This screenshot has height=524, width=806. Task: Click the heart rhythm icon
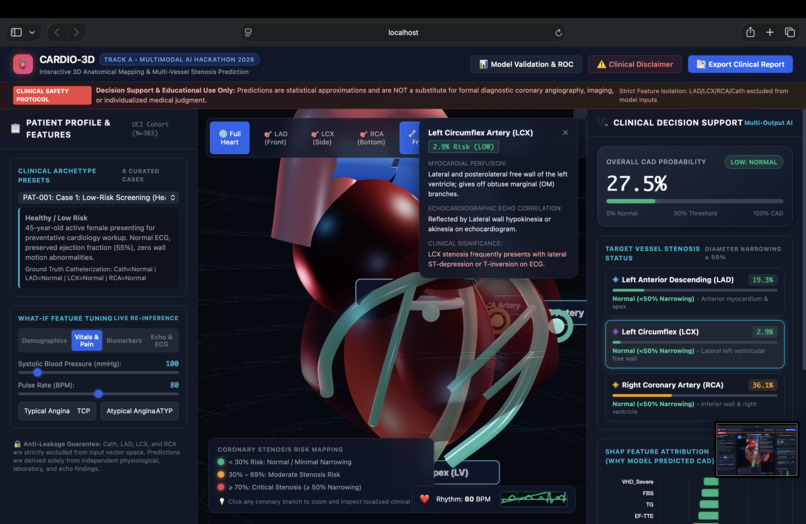pyautogui.click(x=425, y=499)
